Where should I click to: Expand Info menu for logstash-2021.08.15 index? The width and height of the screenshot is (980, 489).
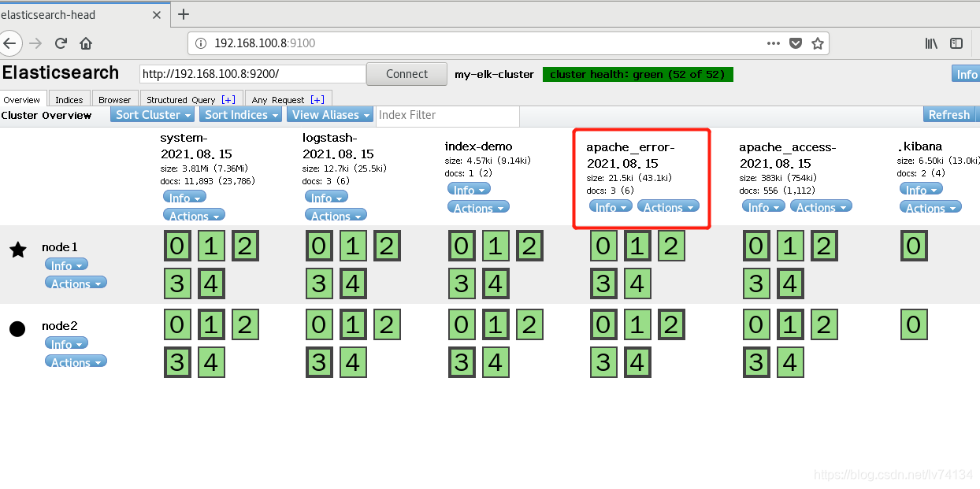click(326, 198)
